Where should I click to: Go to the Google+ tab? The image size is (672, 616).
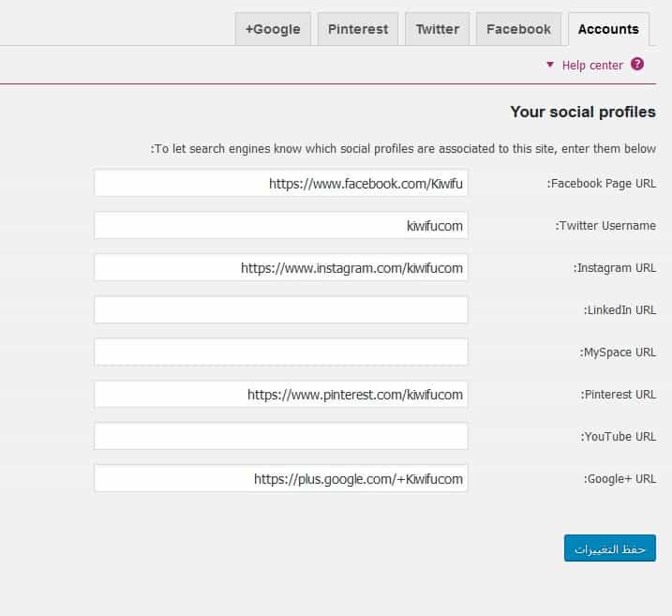point(273,29)
